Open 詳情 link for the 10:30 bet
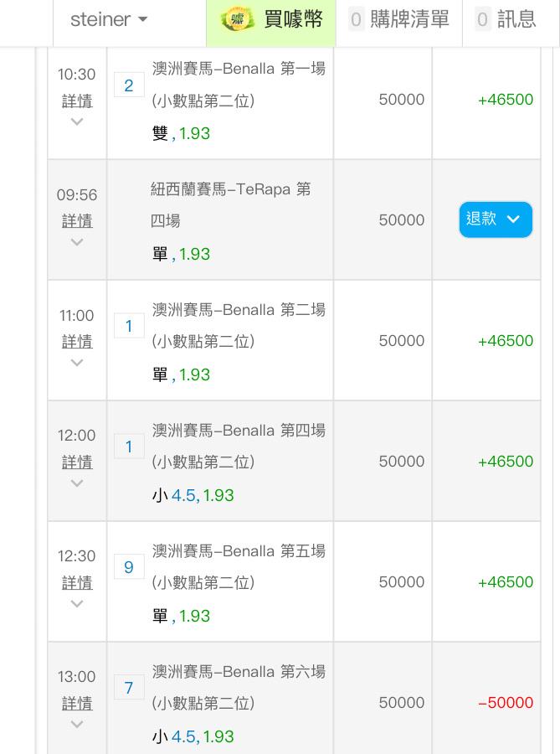Screen dimensions: 560x754 tap(77, 101)
